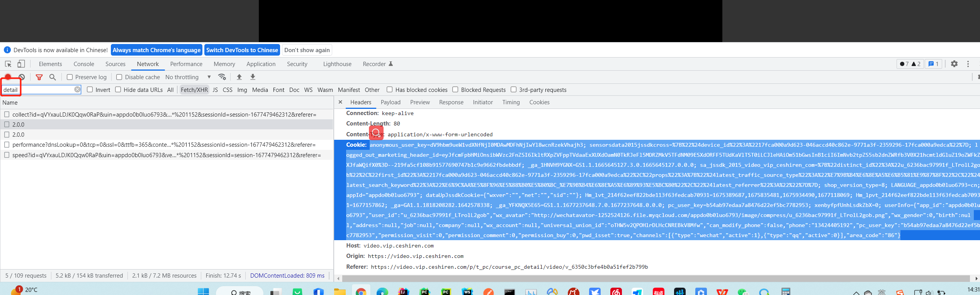Switch to the Console tab

[x=84, y=64]
